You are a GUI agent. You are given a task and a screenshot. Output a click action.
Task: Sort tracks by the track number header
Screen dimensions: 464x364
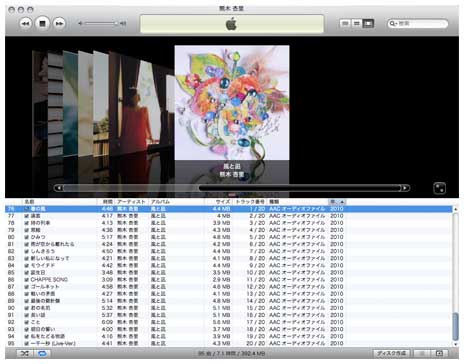[x=250, y=202]
